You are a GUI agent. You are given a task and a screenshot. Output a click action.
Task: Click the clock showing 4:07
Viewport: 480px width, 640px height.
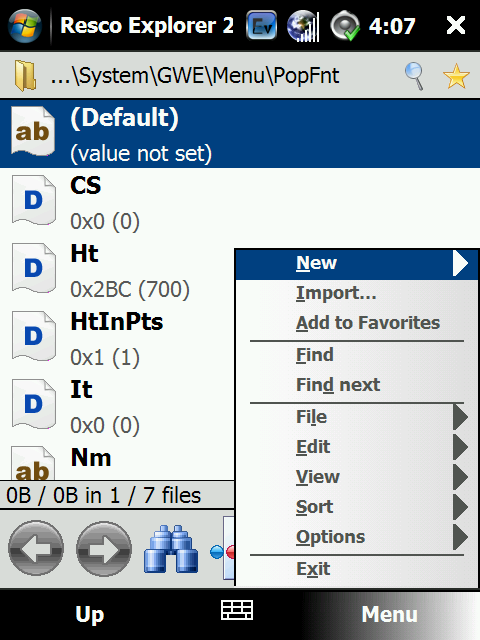click(392, 26)
